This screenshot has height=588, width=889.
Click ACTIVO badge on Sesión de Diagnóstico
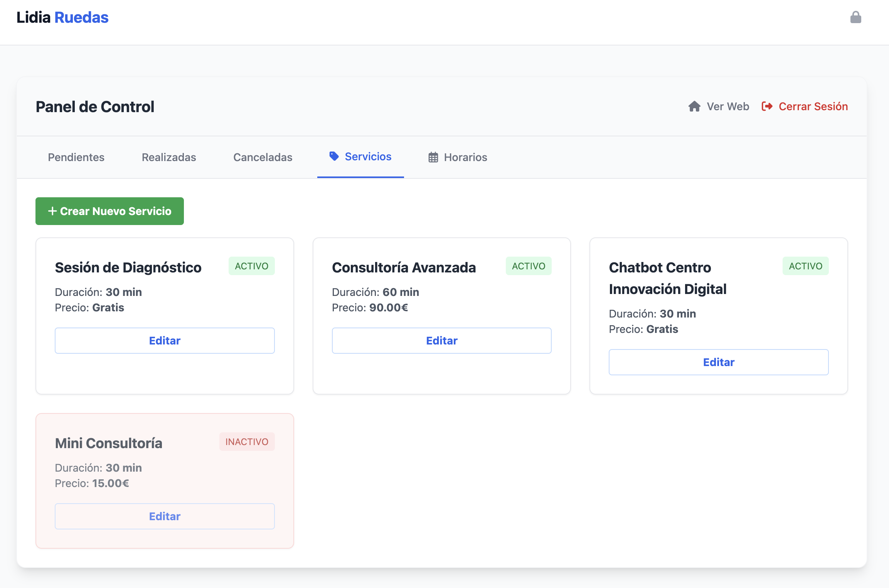click(251, 266)
